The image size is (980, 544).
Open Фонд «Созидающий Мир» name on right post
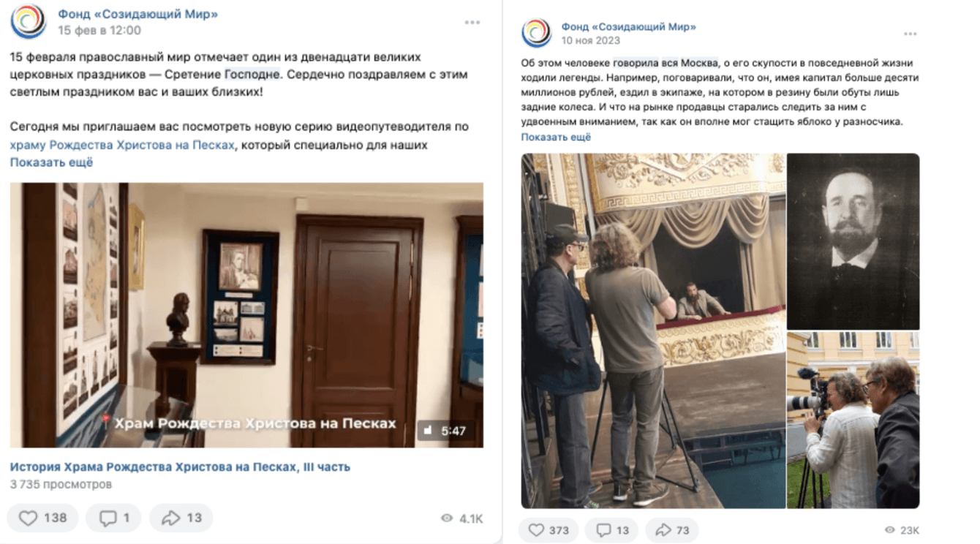629,27
